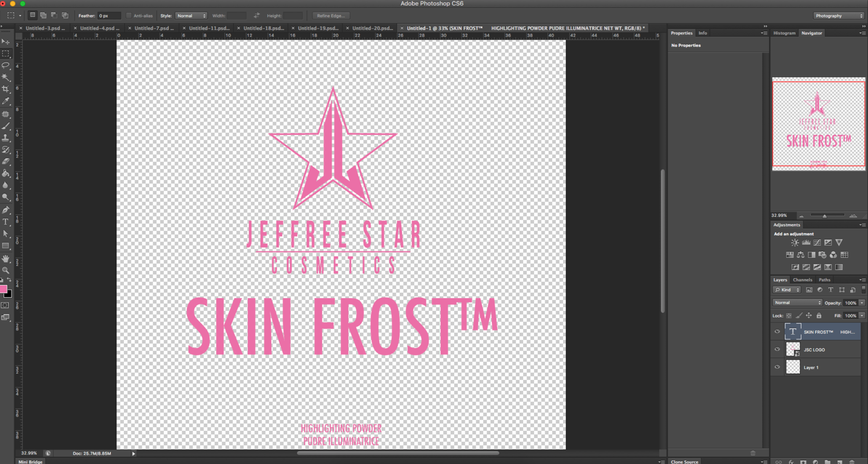
Task: Toggle lock position icon
Action: pos(809,316)
